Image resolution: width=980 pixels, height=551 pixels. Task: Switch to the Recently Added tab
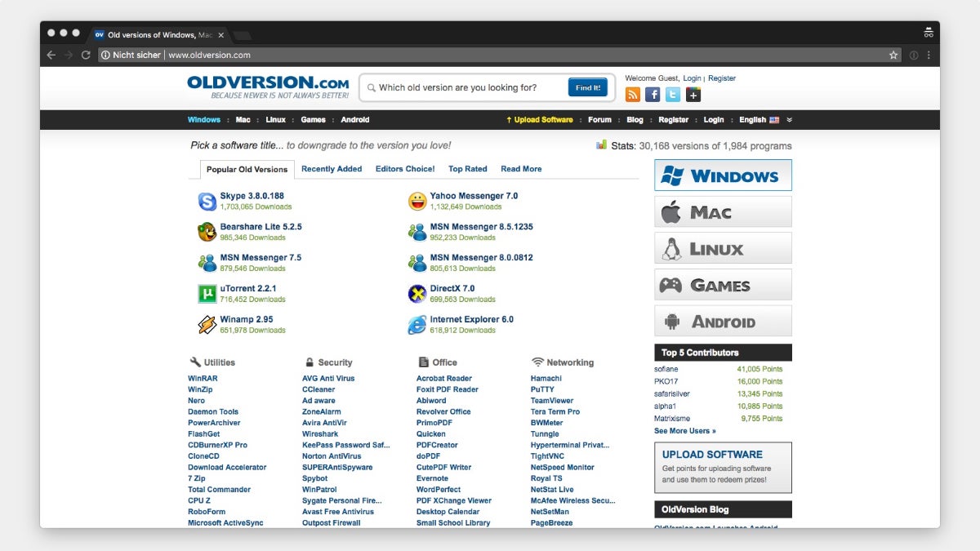[x=332, y=168]
